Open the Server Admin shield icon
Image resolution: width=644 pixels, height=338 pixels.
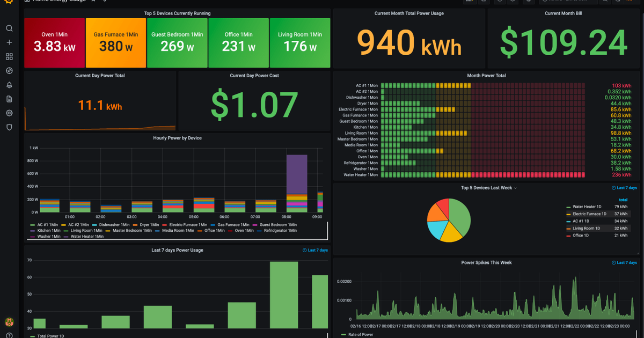click(x=9, y=127)
